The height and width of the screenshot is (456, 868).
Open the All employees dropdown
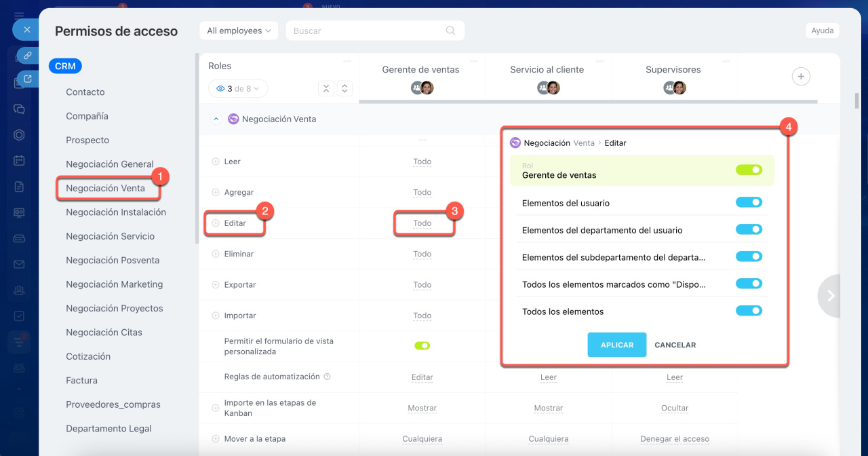point(239,31)
